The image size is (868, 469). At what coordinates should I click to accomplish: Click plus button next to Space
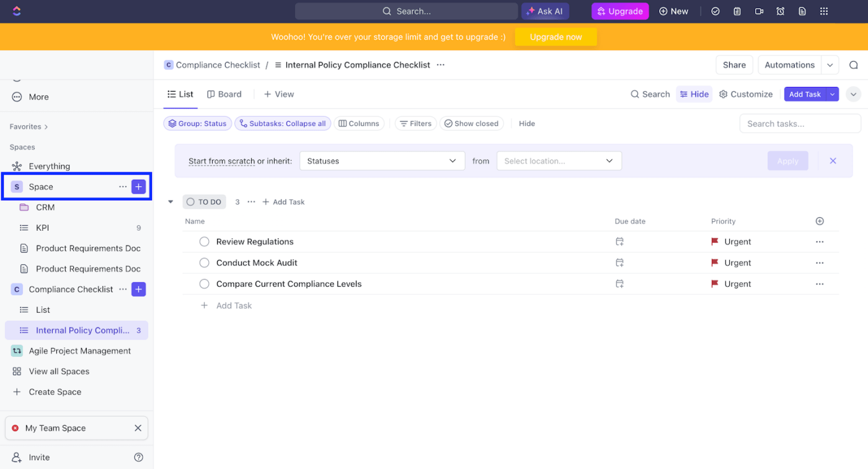[x=138, y=187]
